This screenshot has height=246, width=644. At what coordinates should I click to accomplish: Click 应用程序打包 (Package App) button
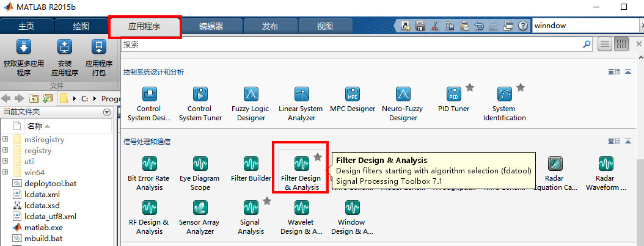(x=99, y=58)
